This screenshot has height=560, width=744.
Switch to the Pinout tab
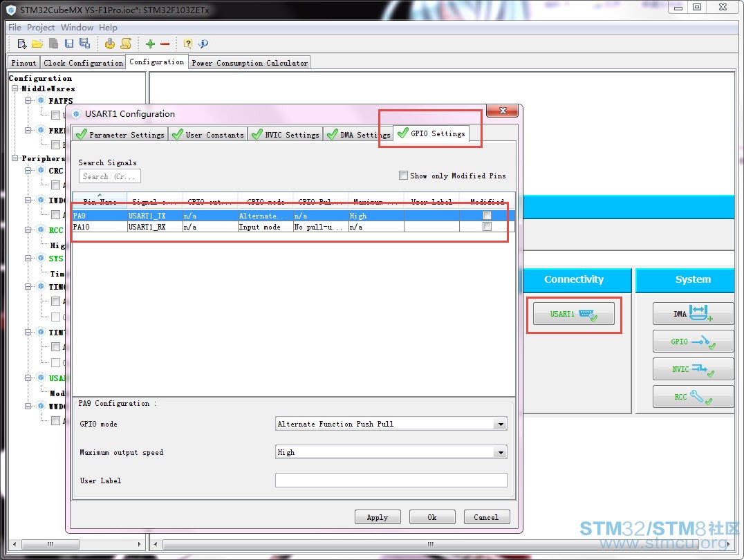pyautogui.click(x=24, y=63)
